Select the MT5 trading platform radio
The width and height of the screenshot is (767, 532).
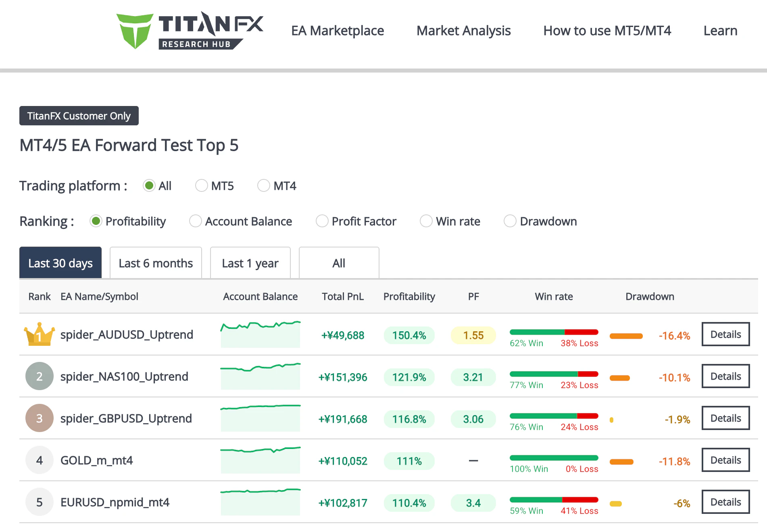click(x=201, y=186)
